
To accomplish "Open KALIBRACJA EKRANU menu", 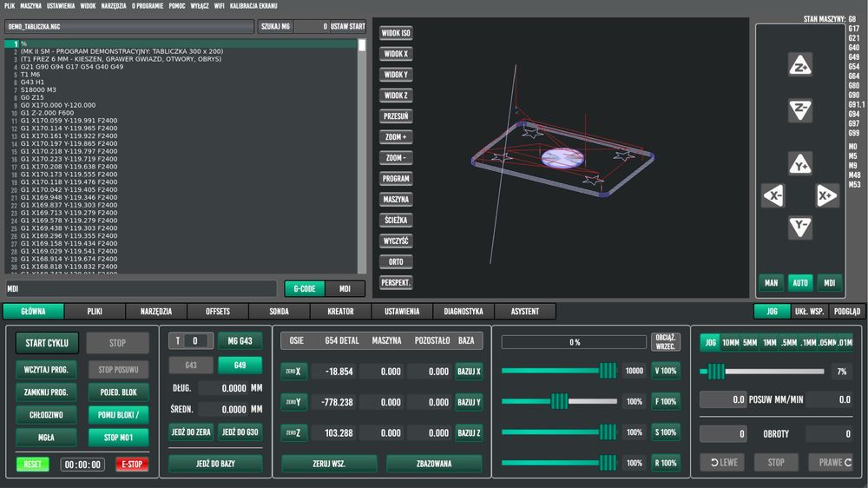I will point(253,5).
